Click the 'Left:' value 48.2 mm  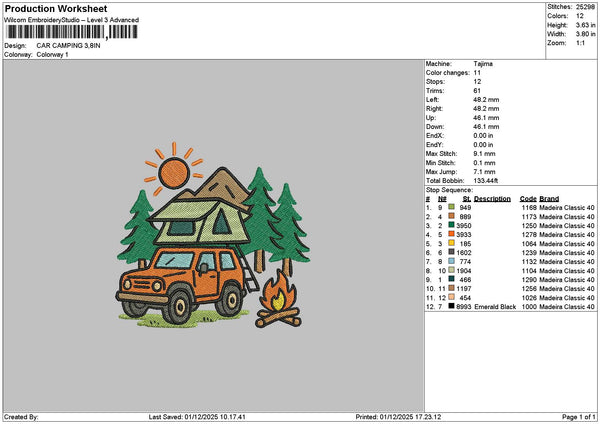[486, 99]
